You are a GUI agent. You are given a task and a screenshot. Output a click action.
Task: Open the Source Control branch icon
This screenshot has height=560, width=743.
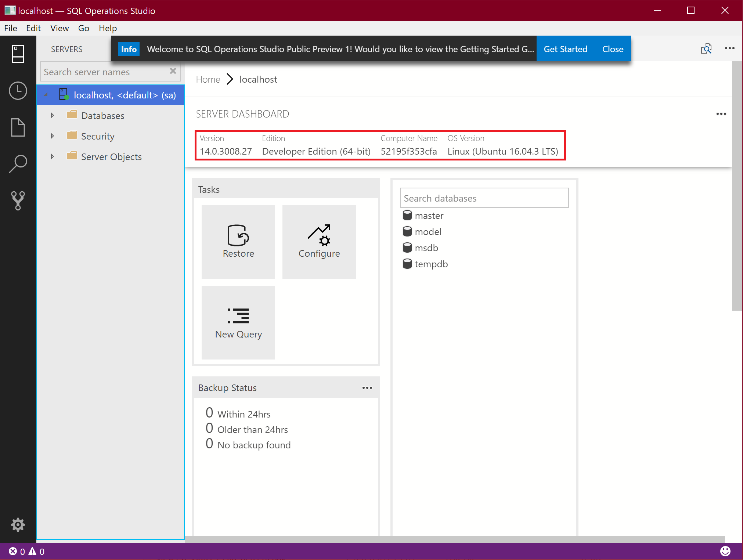[18, 200]
